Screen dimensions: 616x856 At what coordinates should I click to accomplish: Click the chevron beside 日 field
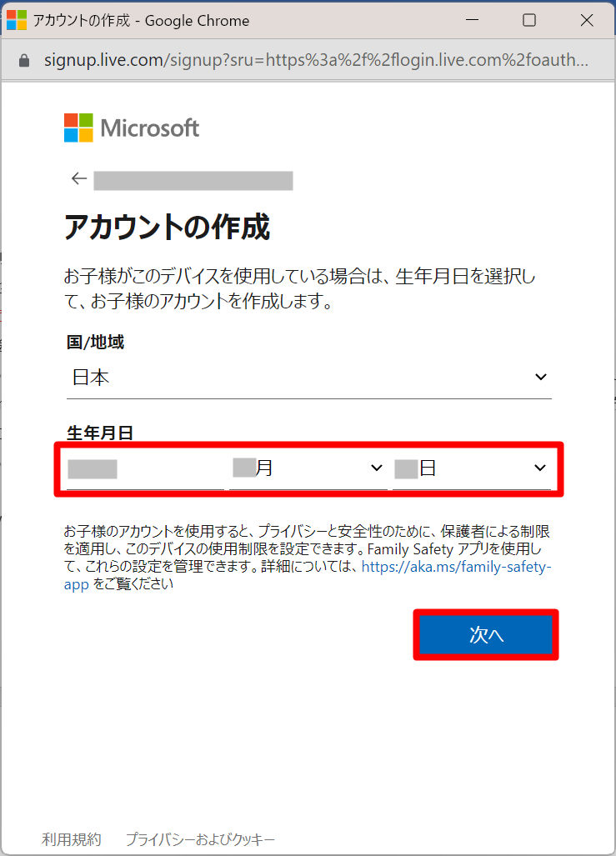click(539, 468)
